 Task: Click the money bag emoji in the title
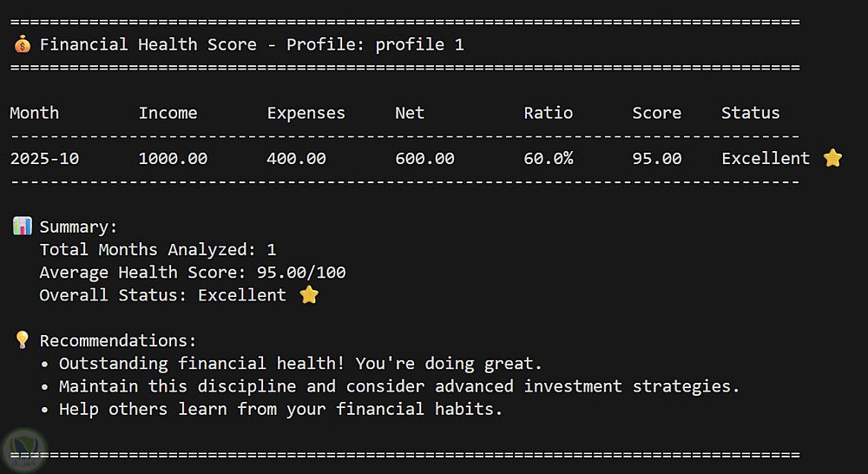pyautogui.click(x=22, y=44)
